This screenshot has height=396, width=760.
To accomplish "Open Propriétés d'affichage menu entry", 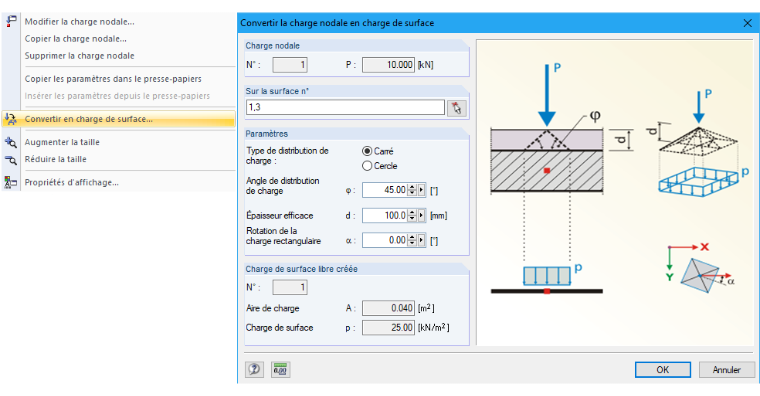I will pyautogui.click(x=72, y=182).
